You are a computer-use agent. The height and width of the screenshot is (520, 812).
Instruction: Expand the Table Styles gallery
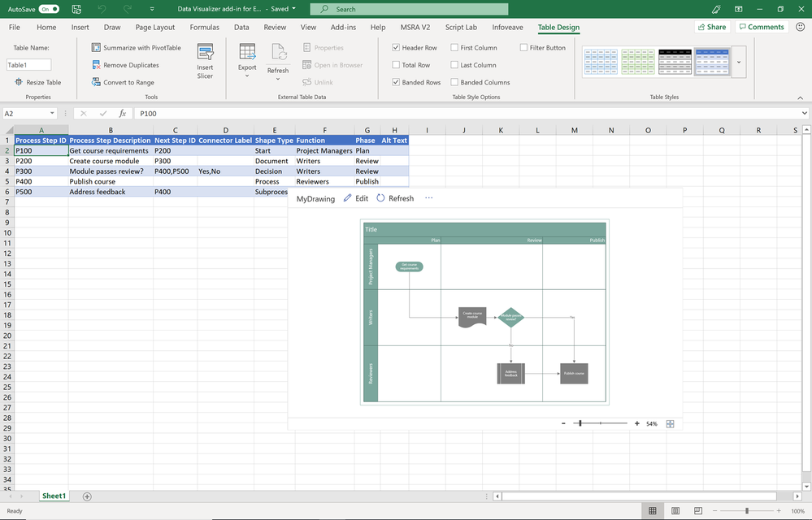pos(739,62)
